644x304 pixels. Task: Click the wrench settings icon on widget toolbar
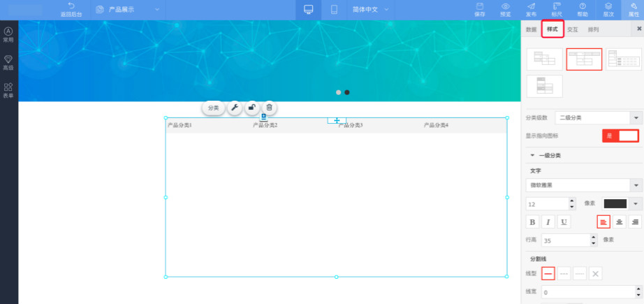pyautogui.click(x=235, y=108)
